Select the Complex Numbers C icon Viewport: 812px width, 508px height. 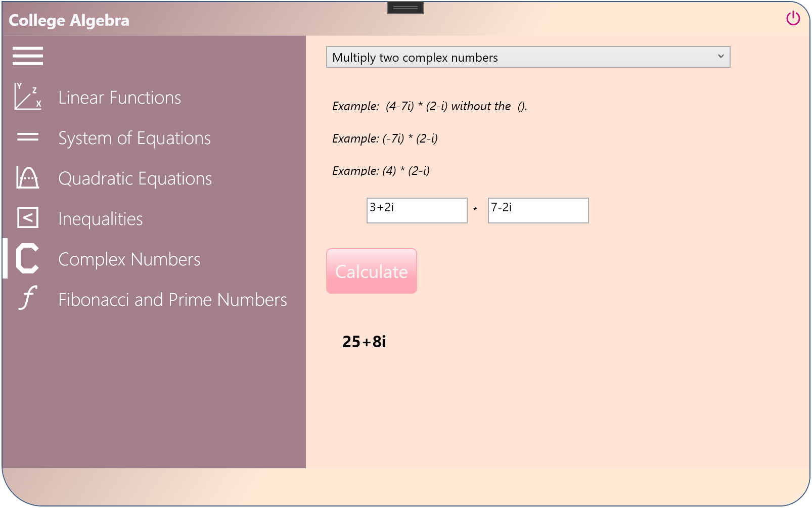(x=26, y=259)
